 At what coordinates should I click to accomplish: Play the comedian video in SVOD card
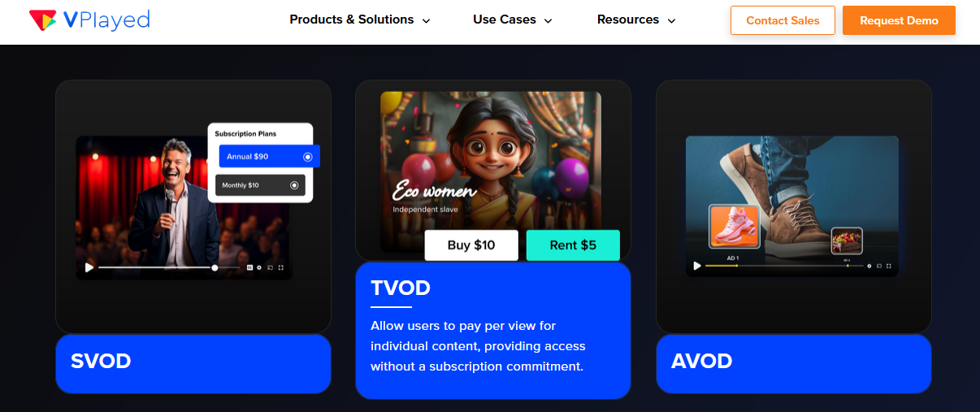tap(89, 267)
